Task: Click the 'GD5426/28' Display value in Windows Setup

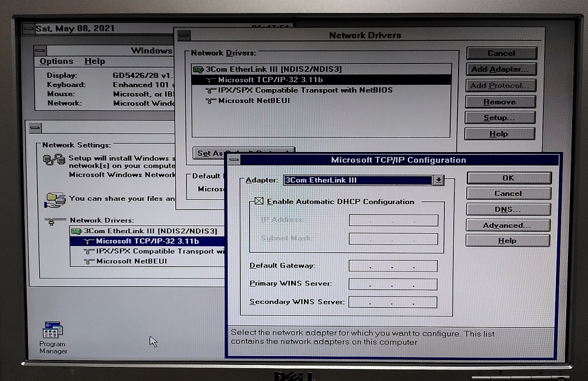Action: click(x=143, y=75)
